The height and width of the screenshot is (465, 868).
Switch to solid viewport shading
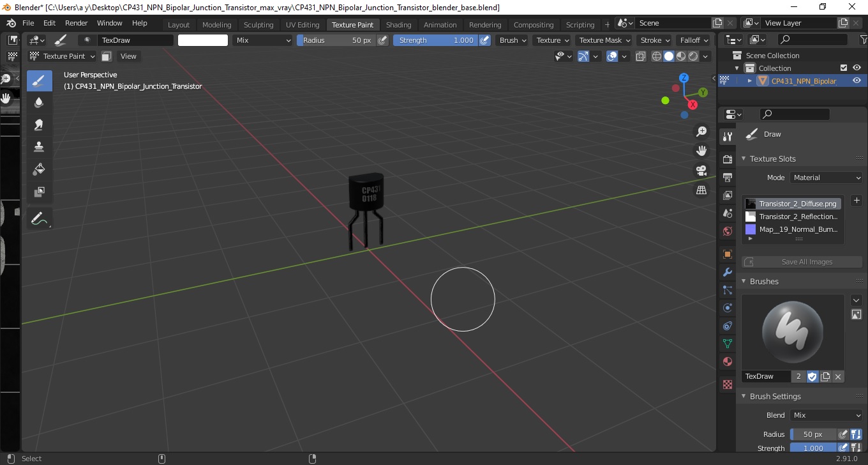(668, 56)
